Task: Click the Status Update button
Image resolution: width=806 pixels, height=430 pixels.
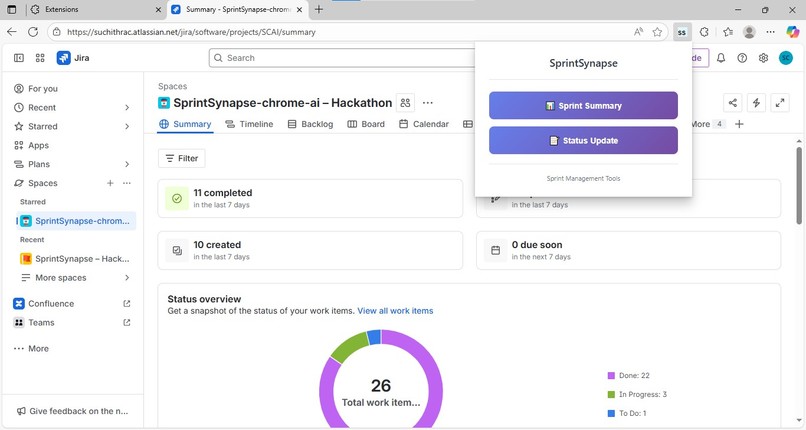Action: 583,140
